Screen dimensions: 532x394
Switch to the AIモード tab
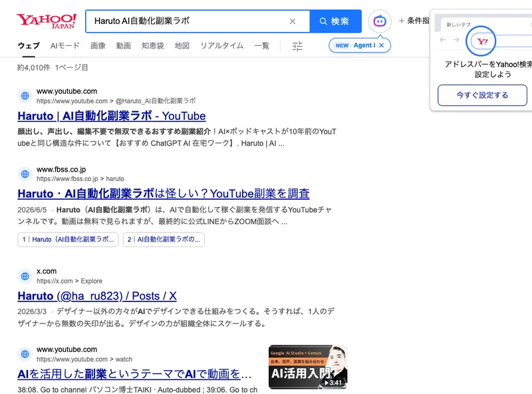65,46
